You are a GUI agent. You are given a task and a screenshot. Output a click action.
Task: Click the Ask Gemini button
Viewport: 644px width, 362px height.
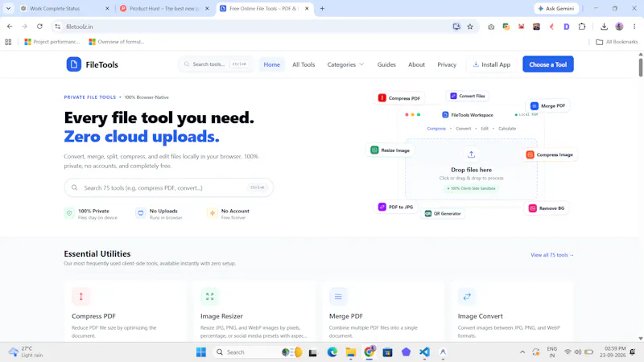coord(556,8)
